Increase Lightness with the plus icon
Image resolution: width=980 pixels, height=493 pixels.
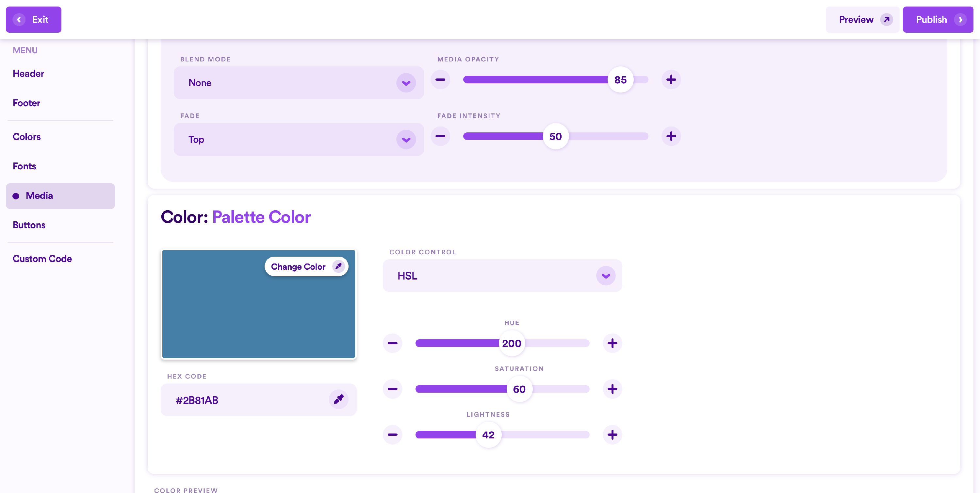(612, 435)
